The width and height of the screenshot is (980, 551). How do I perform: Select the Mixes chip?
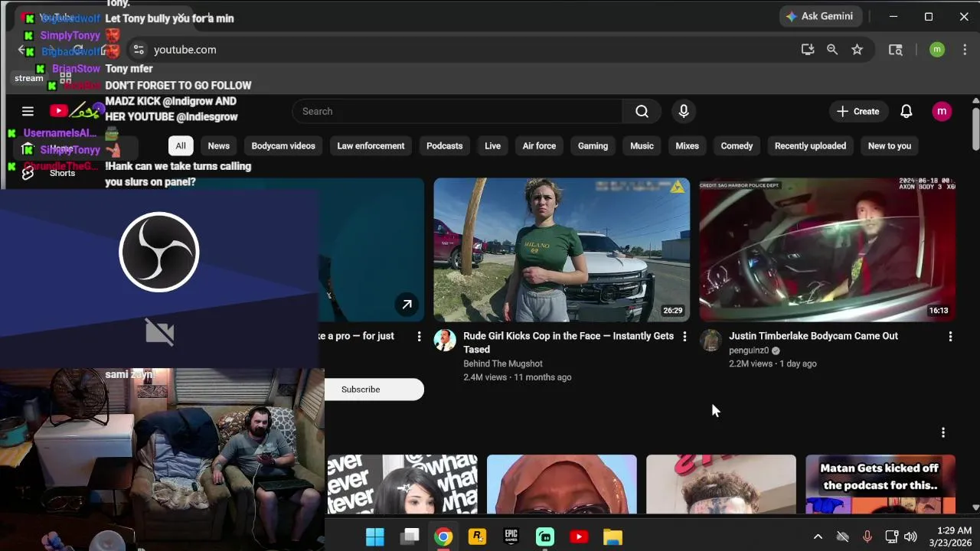click(687, 146)
